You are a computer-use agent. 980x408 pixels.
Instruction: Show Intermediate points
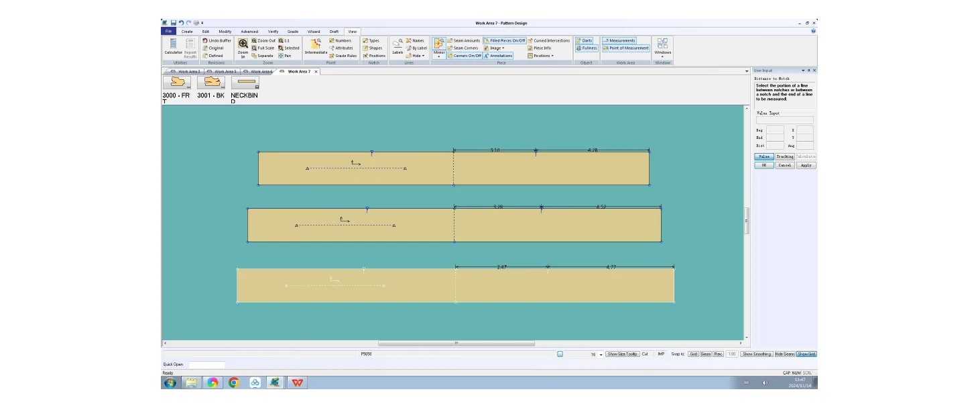(316, 46)
